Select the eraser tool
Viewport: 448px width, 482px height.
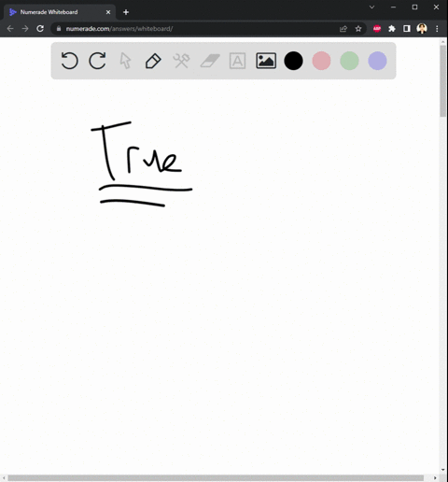click(210, 61)
